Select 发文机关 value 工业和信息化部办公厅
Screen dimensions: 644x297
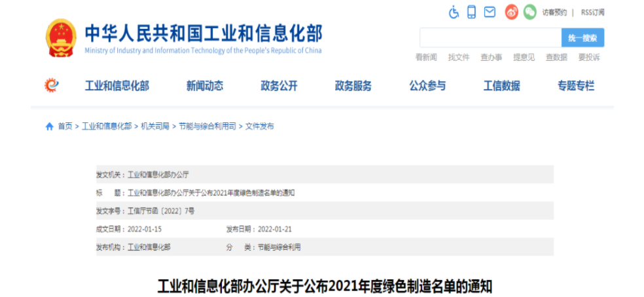pos(158,175)
